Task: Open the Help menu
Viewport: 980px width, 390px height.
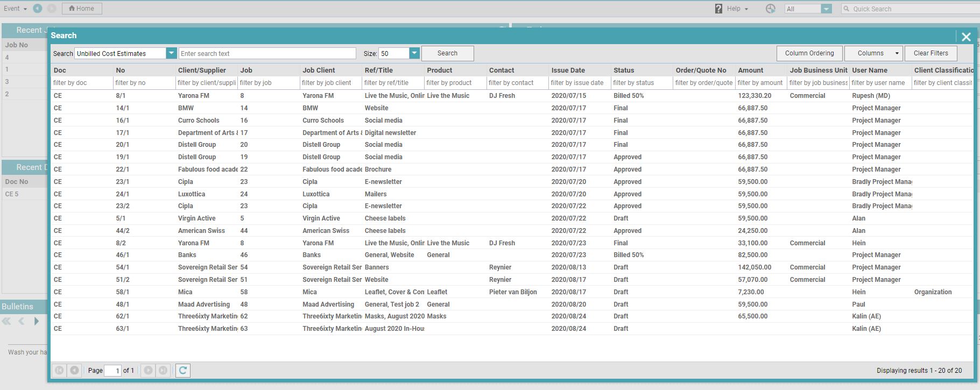Action: point(737,9)
